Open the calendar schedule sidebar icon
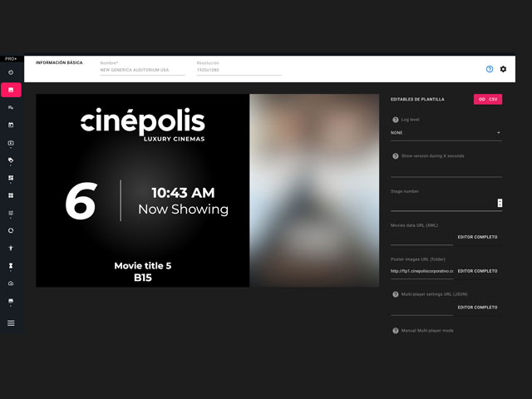532x399 pixels. pyautogui.click(x=11, y=125)
